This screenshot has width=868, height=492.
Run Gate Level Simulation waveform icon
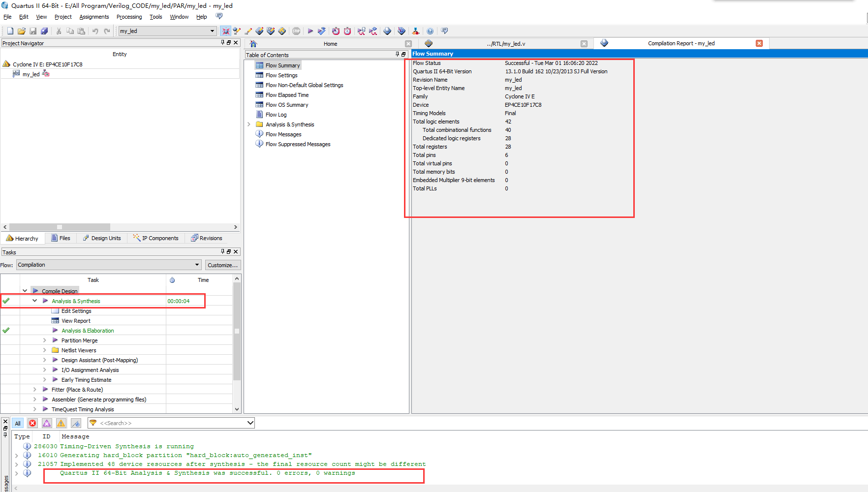[373, 31]
